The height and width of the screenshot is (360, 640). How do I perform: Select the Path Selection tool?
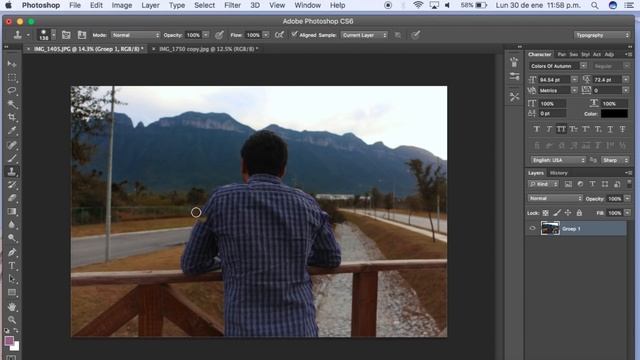12,279
